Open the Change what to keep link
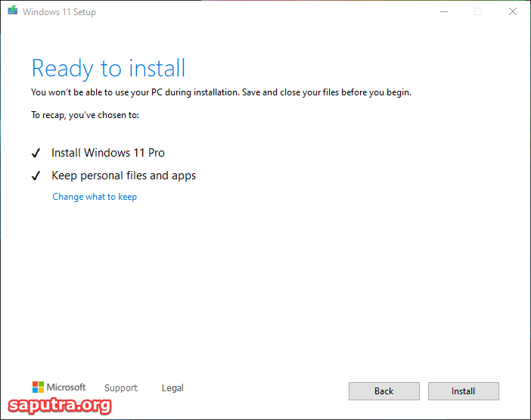This screenshot has height=420, width=531. [x=95, y=197]
